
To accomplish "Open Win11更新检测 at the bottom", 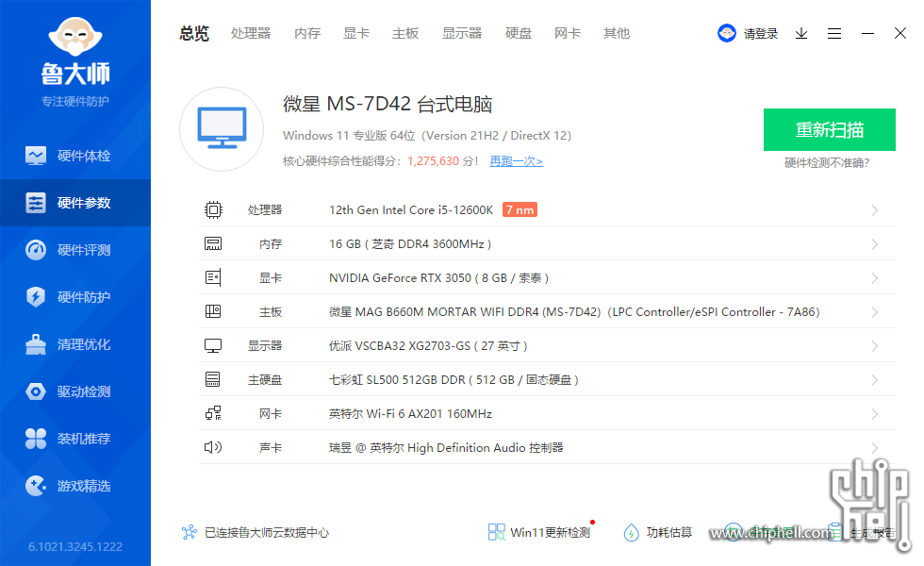I will (x=539, y=532).
